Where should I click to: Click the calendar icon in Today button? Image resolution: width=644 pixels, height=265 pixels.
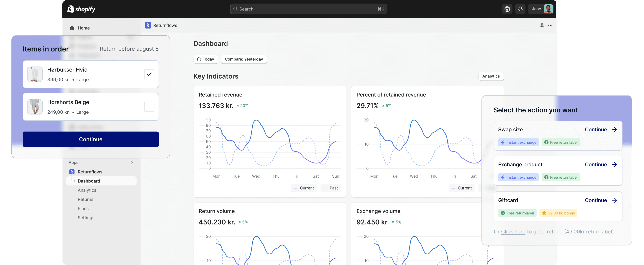pyautogui.click(x=199, y=59)
